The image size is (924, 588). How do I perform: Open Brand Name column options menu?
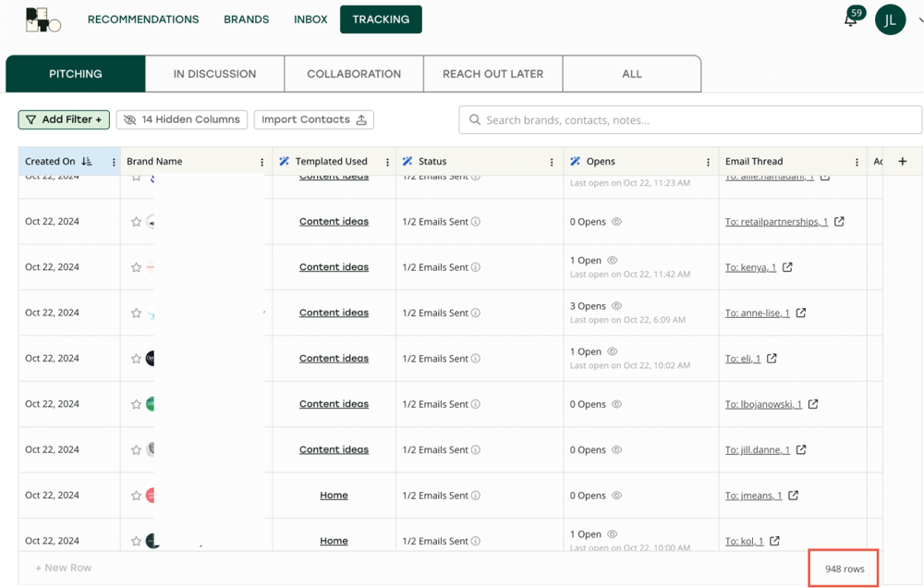(262, 162)
